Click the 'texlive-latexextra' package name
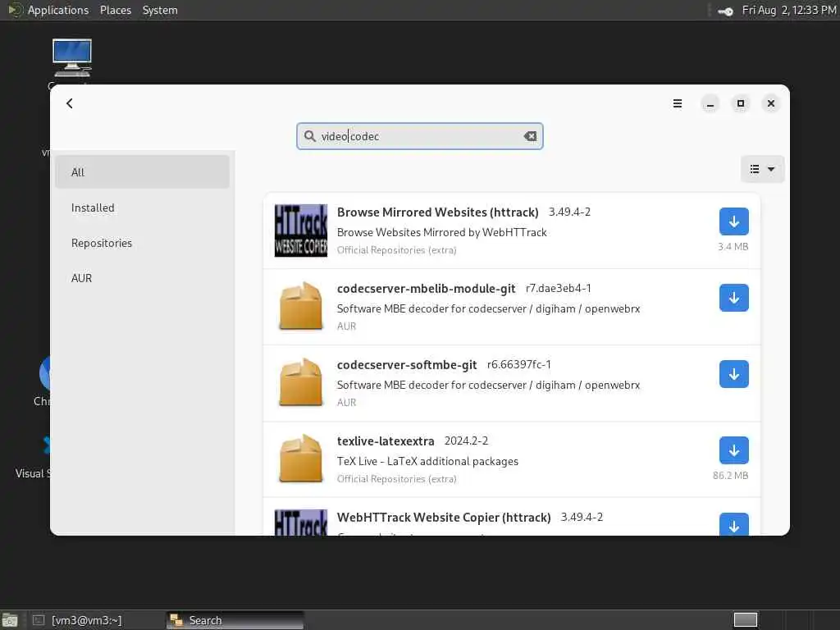This screenshot has width=840, height=630. pyautogui.click(x=386, y=441)
